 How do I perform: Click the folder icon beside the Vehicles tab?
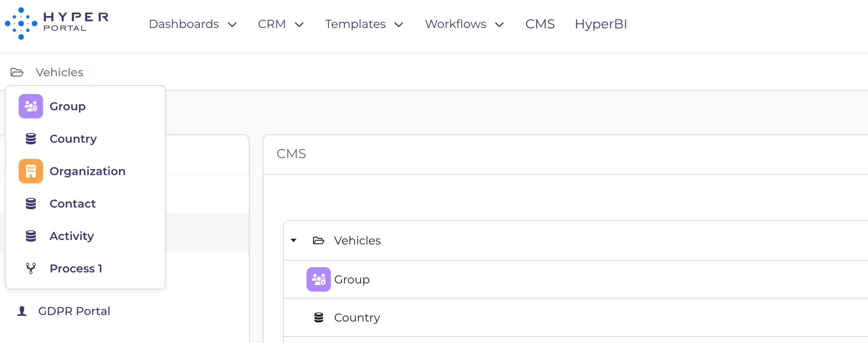click(17, 72)
